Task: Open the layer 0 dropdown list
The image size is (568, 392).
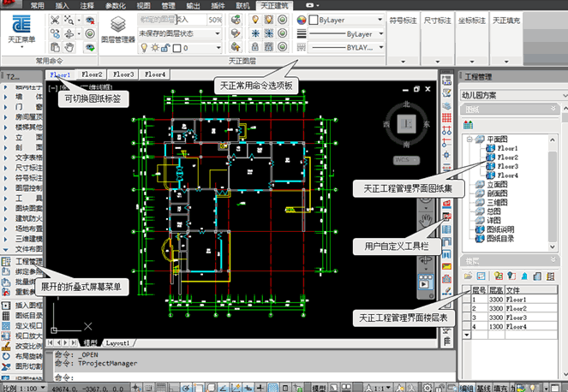Action: coord(218,48)
